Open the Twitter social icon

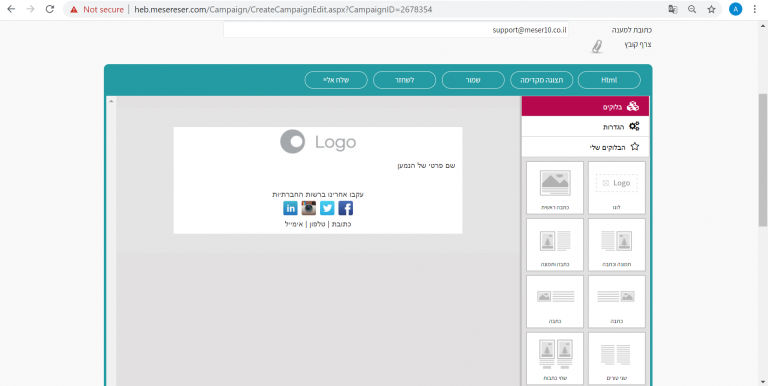click(x=327, y=208)
